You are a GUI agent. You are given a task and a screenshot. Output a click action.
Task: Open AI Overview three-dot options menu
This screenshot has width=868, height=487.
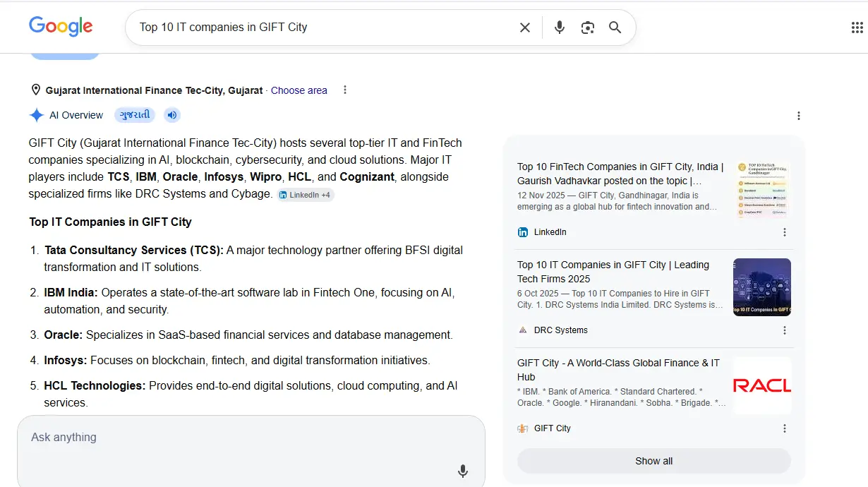799,116
